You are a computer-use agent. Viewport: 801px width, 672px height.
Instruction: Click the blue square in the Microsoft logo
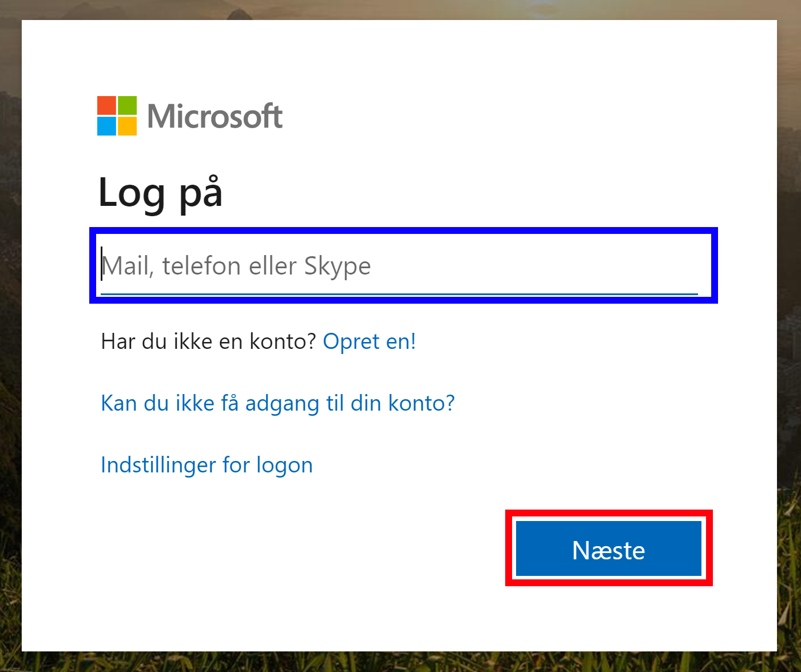(106, 126)
